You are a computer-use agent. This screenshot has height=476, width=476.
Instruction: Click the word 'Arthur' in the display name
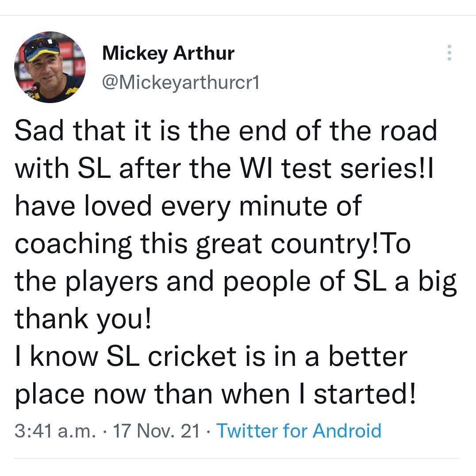point(204,53)
